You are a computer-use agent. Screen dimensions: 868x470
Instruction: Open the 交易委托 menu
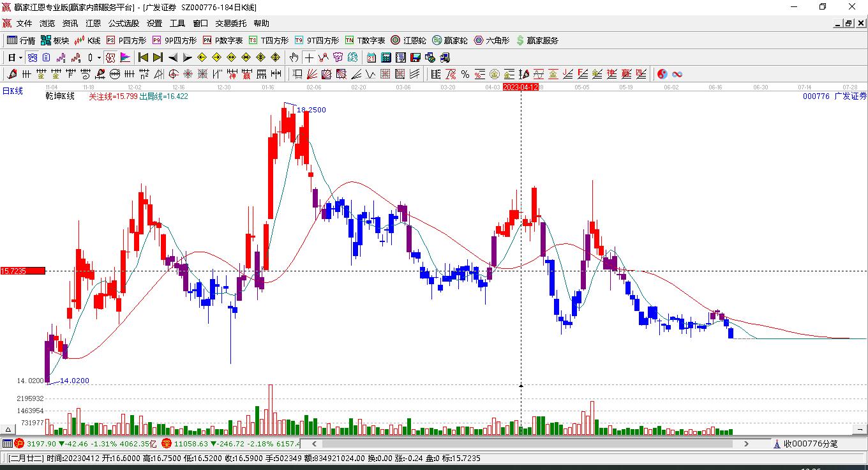point(230,24)
